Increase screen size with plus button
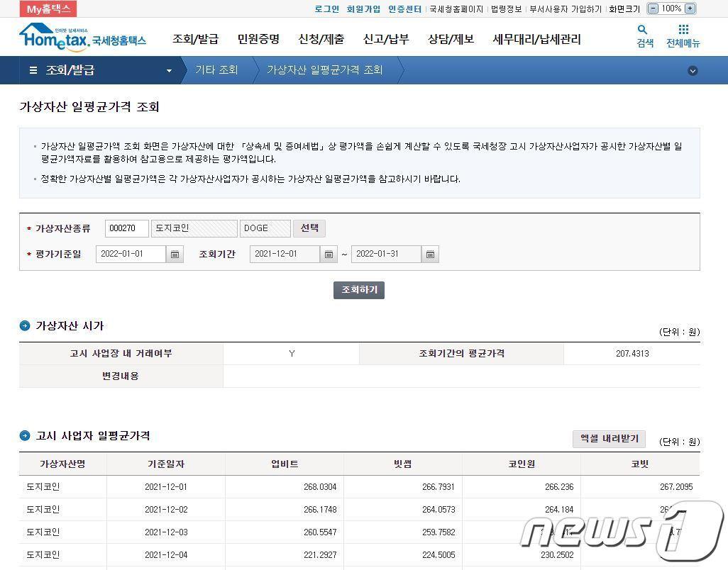Image resolution: width=728 pixels, height=570 pixels. tap(690, 9)
